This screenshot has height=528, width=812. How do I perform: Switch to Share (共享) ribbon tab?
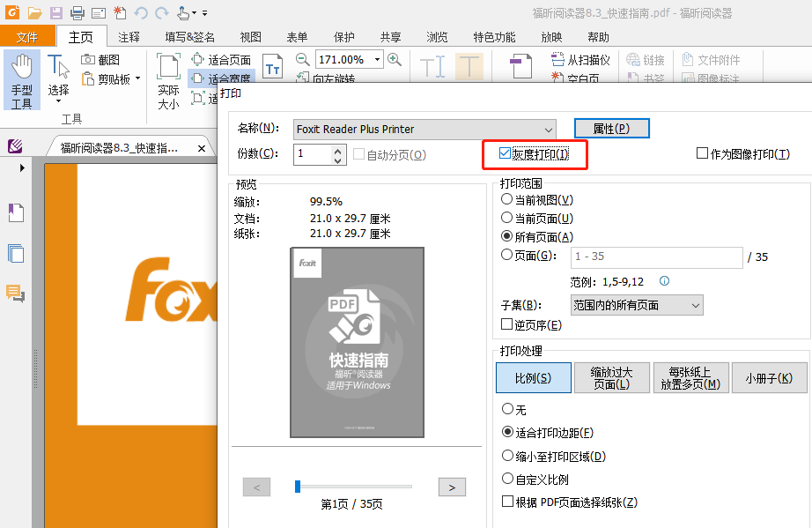390,37
